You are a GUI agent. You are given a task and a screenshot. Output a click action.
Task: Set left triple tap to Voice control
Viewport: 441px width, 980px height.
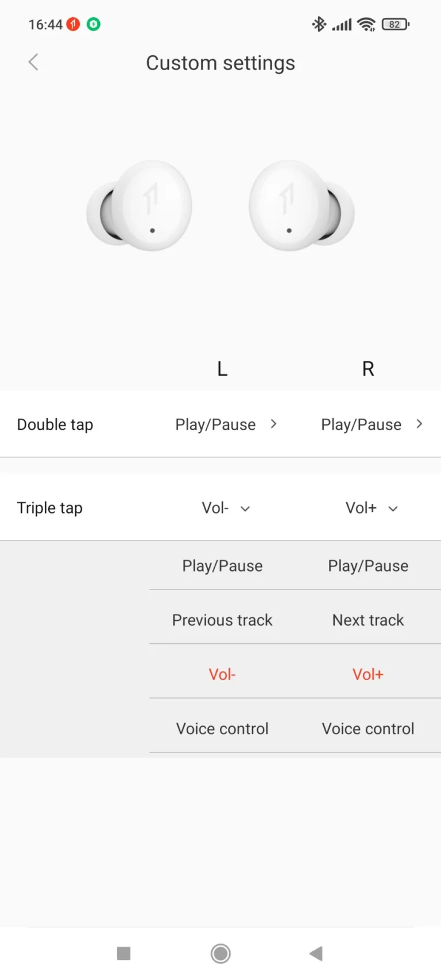pyautogui.click(x=222, y=729)
